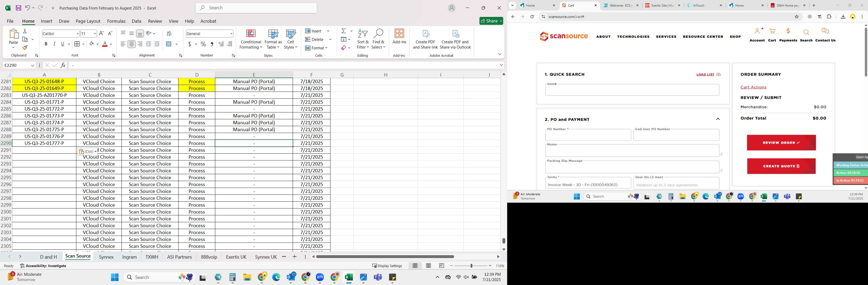
Task: Open Cell Styles gallery
Action: pyautogui.click(x=291, y=39)
